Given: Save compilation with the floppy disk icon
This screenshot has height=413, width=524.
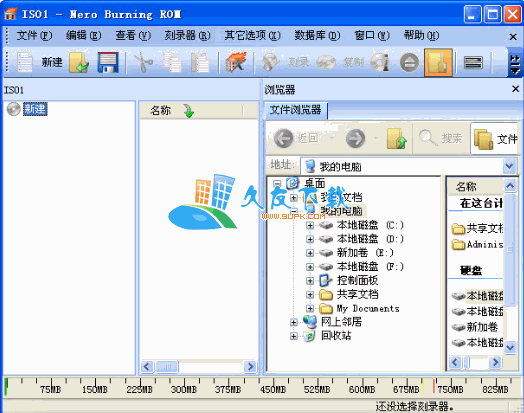Looking at the screenshot, I should coord(108,62).
